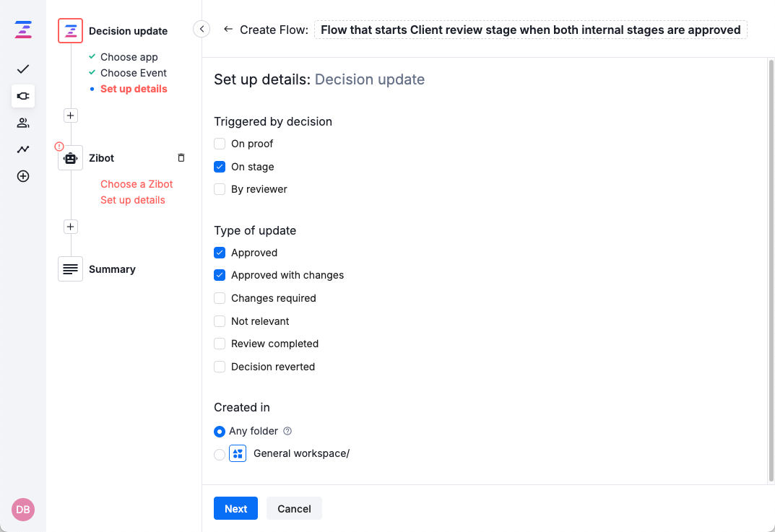
Task: Add a step after Decision update
Action: (x=70, y=115)
